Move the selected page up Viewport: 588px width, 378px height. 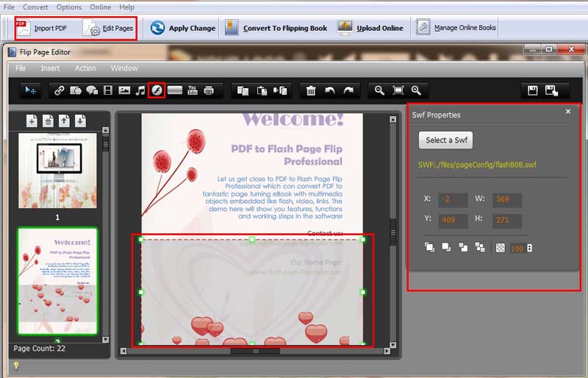pyautogui.click(x=64, y=121)
